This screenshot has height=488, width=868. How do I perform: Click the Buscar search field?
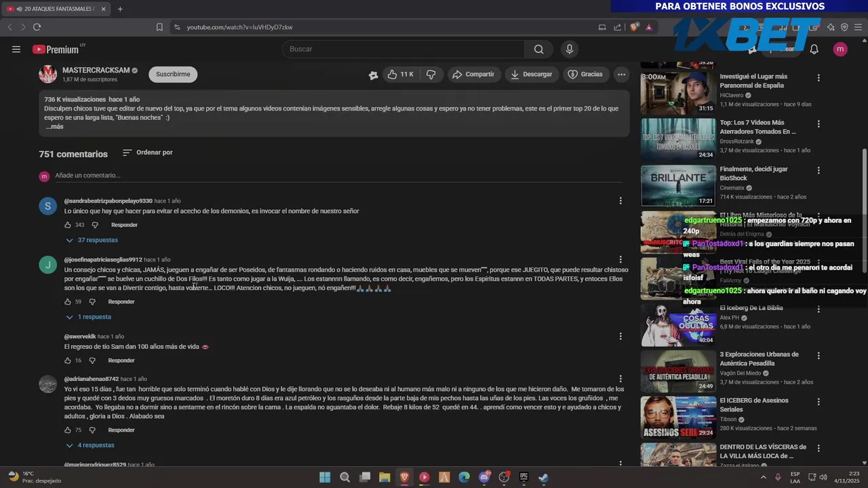click(403, 49)
